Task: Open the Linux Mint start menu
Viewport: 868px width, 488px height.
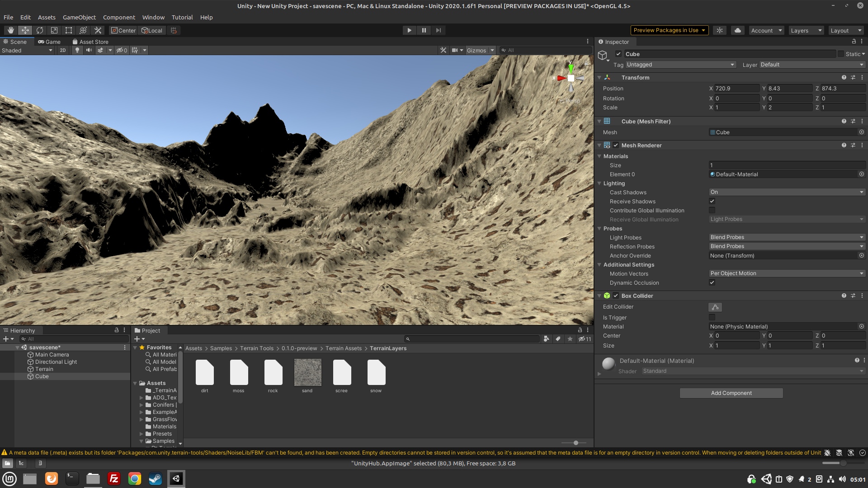Action: pyautogui.click(x=9, y=479)
